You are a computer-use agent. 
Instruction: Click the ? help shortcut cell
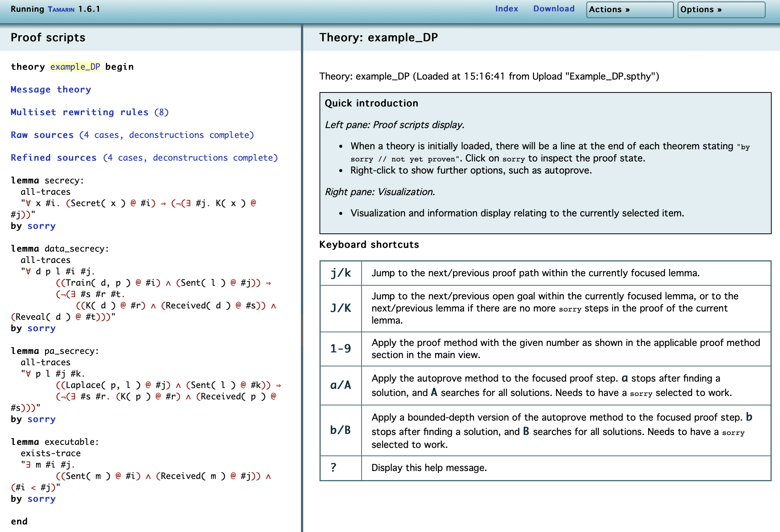tap(341, 468)
